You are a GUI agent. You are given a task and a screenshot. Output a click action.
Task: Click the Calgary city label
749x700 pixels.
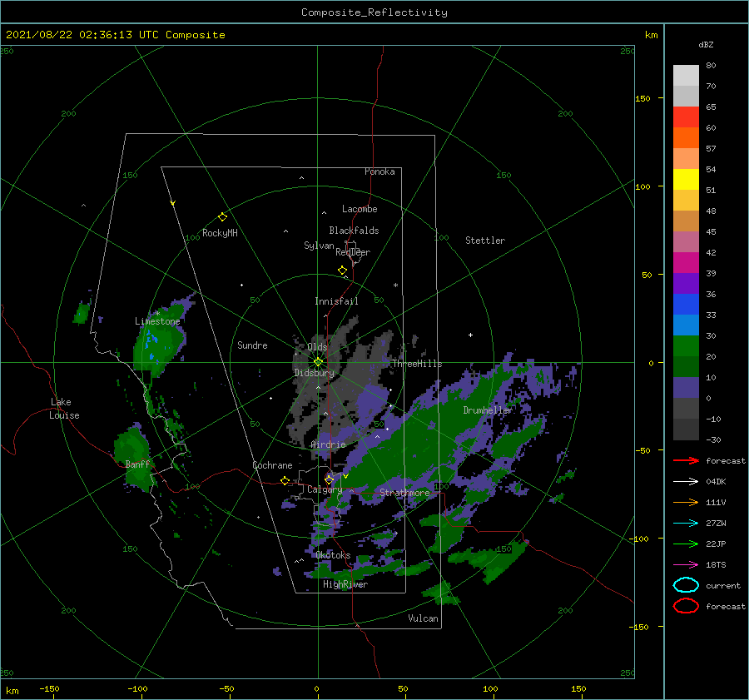(x=325, y=489)
